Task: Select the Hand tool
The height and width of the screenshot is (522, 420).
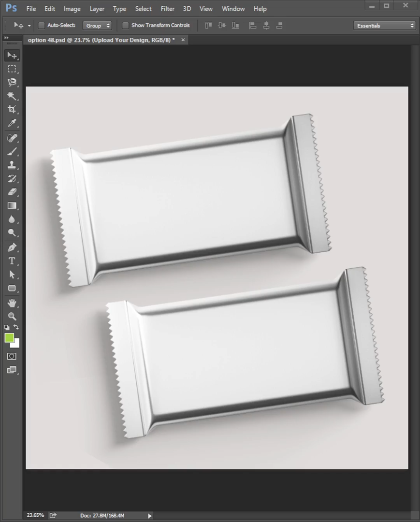Action: (12, 303)
